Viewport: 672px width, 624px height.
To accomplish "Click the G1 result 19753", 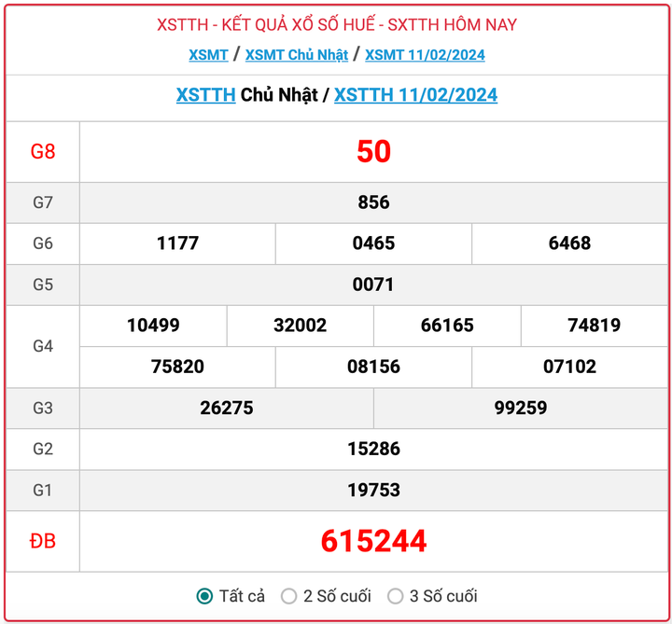I will [x=373, y=490].
